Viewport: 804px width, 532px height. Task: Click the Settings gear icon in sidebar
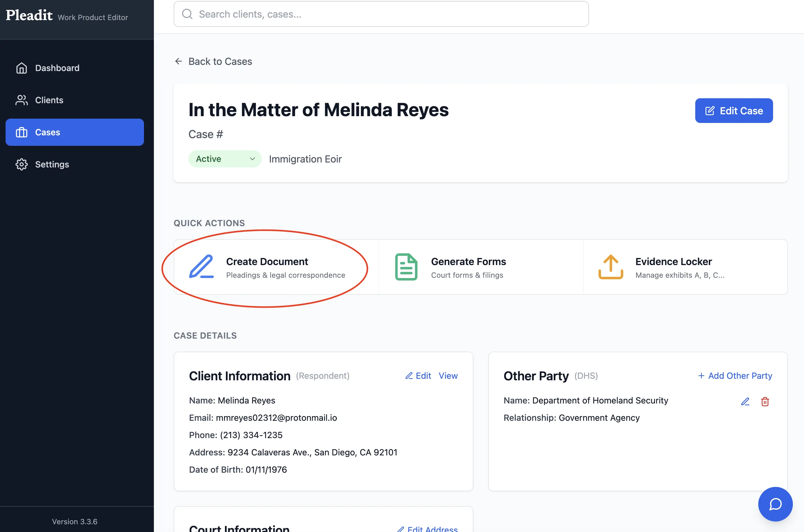click(21, 164)
